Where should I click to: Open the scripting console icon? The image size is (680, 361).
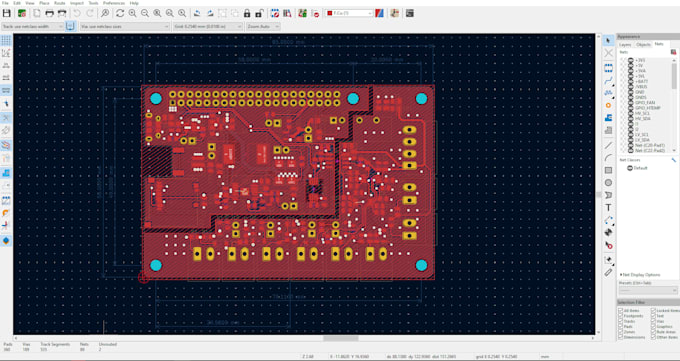409,13
